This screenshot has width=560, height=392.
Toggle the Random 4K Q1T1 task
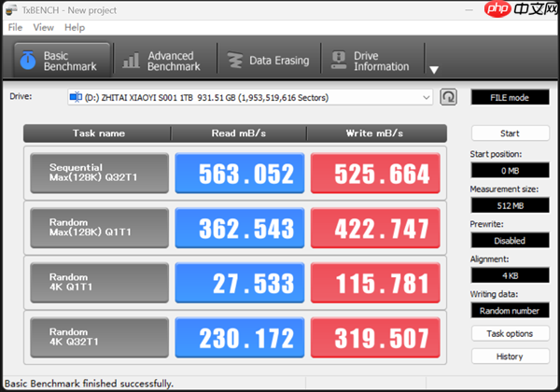[x=99, y=284]
